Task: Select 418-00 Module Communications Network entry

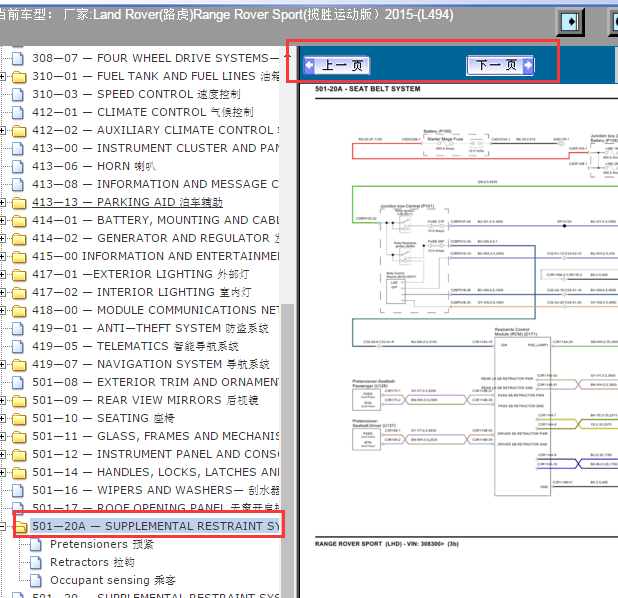Action: coord(155,310)
